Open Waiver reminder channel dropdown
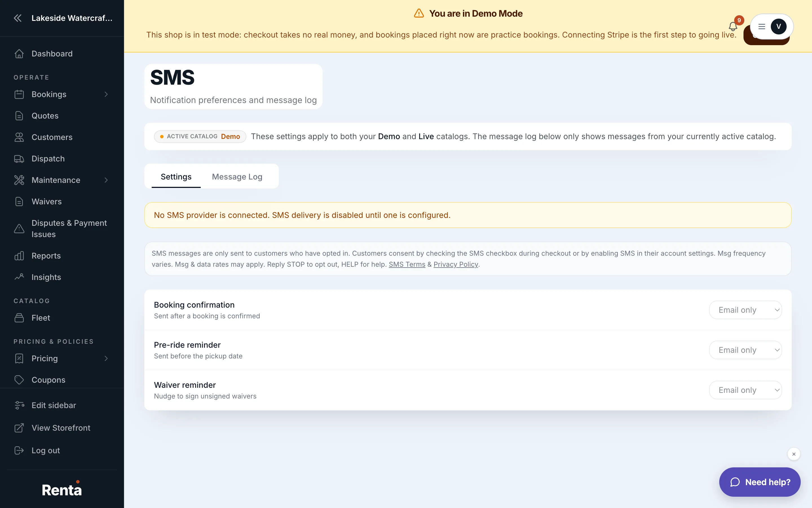Image resolution: width=812 pixels, height=508 pixels. point(745,390)
